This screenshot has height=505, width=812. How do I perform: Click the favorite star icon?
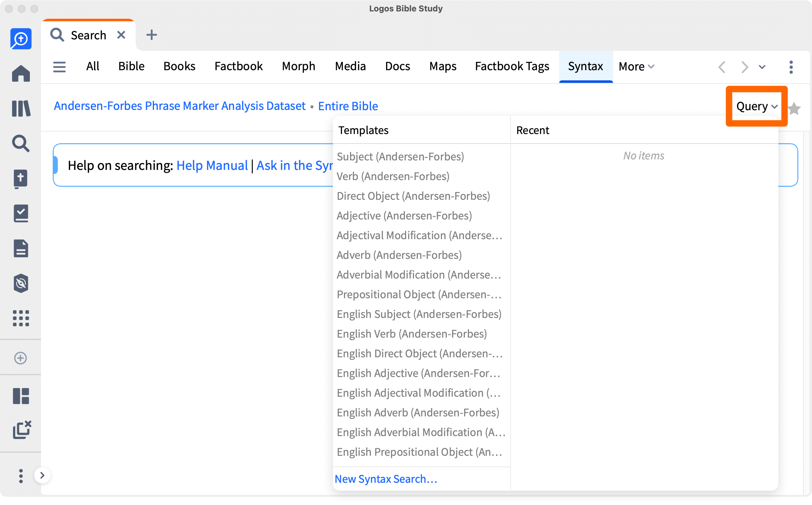[x=794, y=108]
